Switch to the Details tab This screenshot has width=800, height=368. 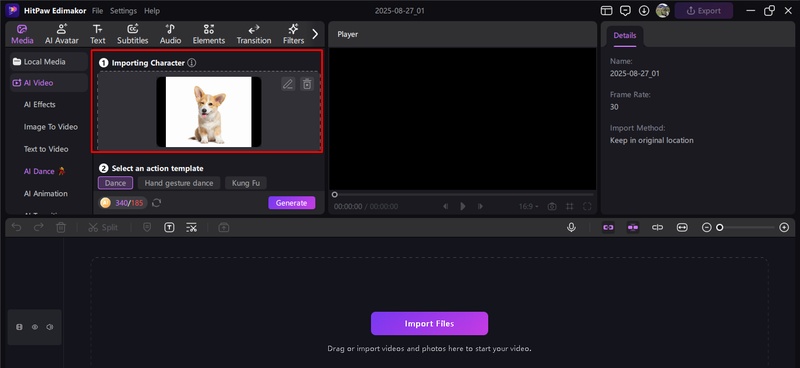(625, 36)
